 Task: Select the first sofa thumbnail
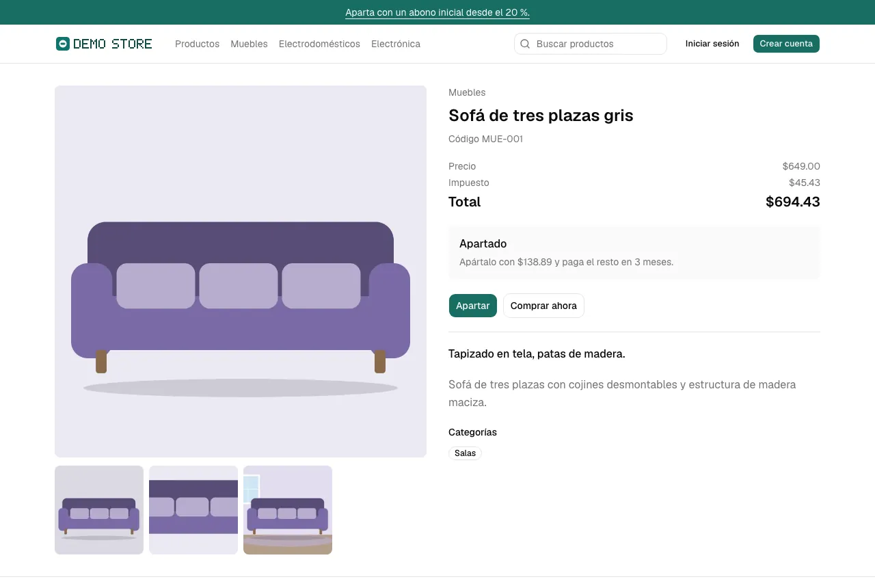[99, 510]
